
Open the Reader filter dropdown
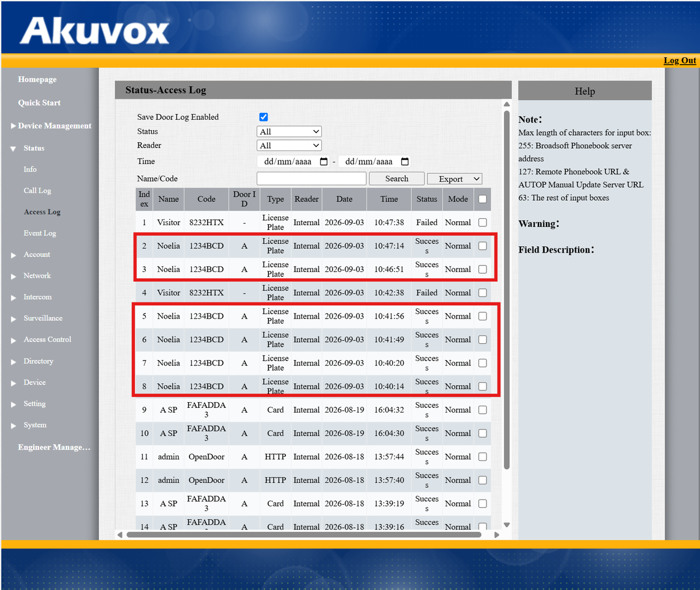[x=289, y=145]
